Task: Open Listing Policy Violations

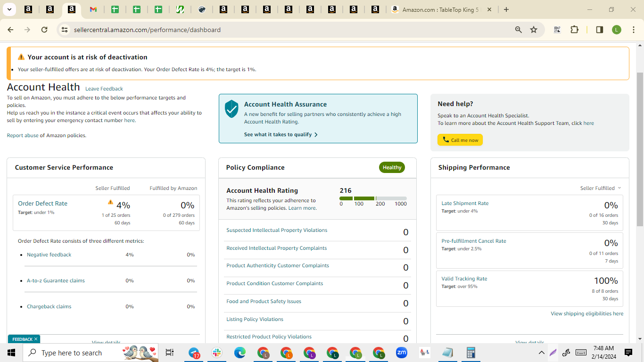Action: pyautogui.click(x=255, y=319)
